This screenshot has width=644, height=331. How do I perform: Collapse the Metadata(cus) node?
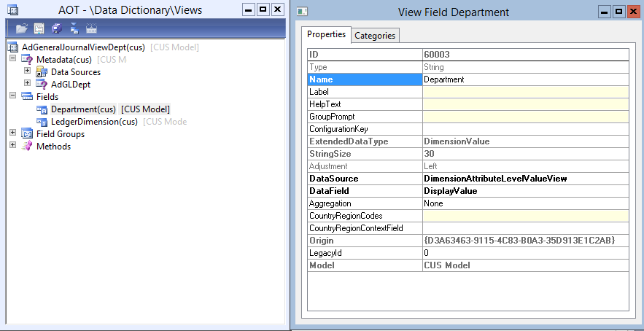click(12, 58)
